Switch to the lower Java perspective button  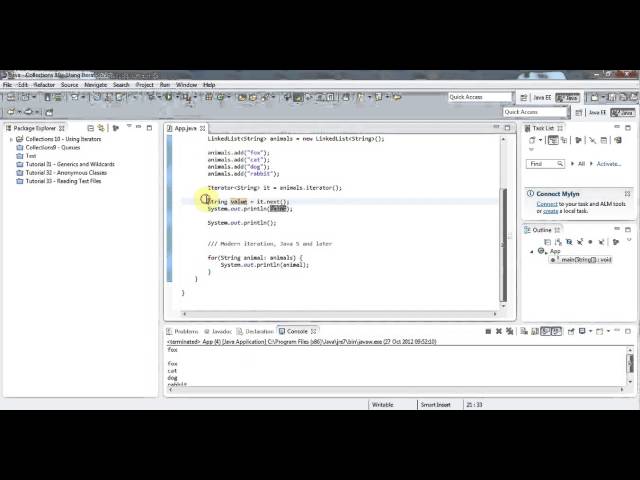point(623,112)
